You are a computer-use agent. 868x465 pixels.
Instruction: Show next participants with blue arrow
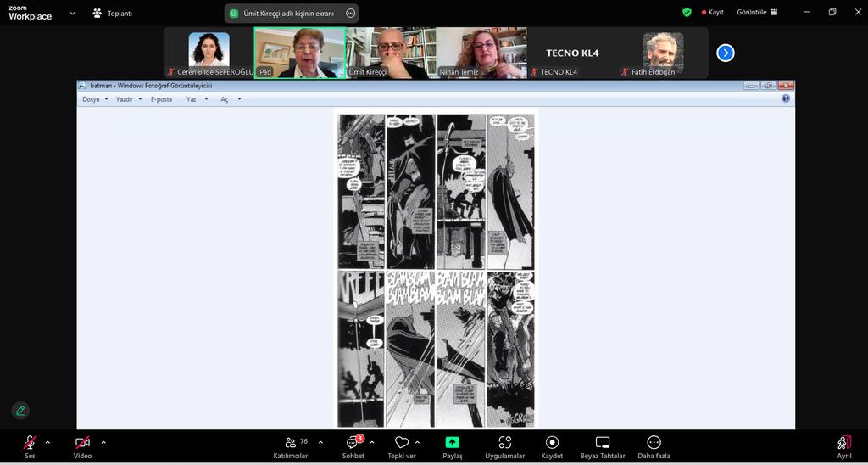point(726,53)
